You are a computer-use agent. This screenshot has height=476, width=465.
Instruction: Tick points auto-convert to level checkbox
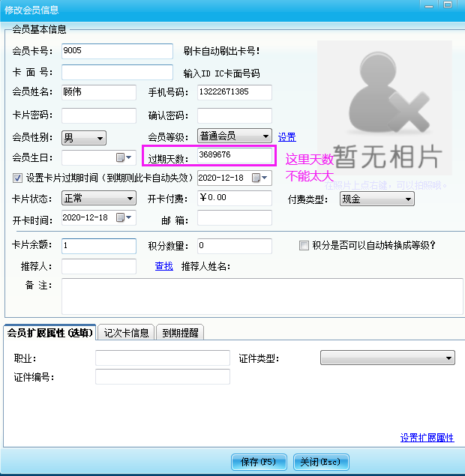304,245
